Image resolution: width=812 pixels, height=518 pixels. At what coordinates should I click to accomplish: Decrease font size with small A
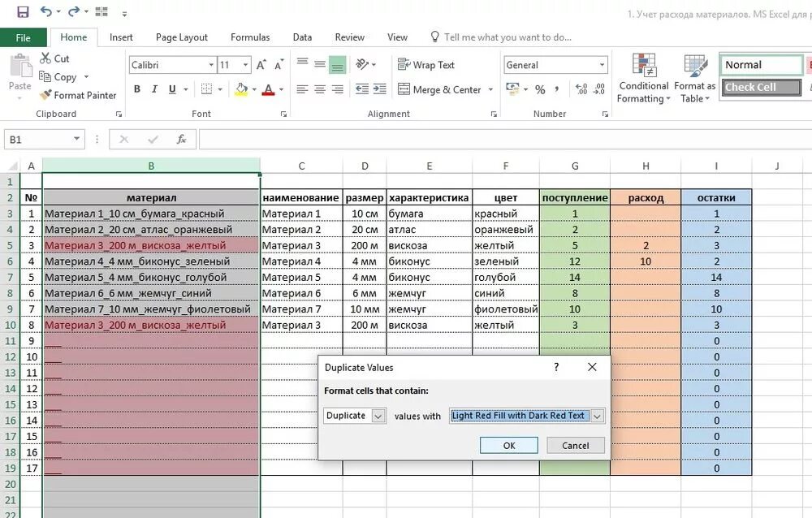click(x=279, y=65)
